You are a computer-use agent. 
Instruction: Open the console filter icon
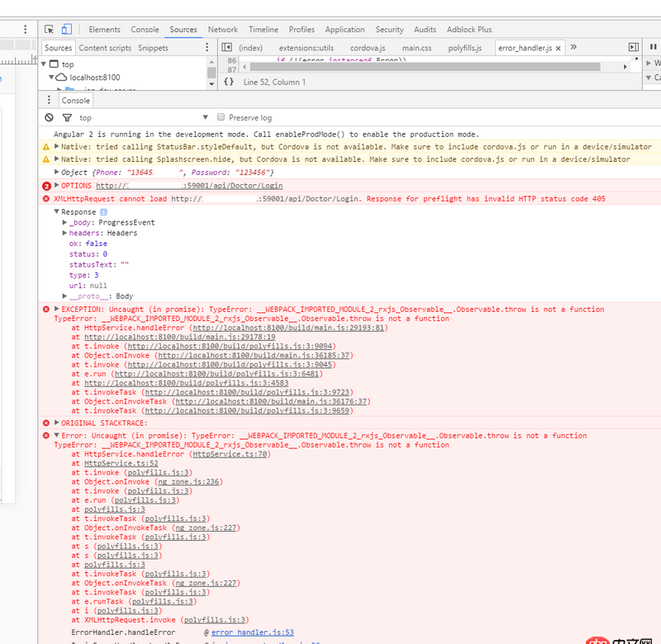click(67, 118)
